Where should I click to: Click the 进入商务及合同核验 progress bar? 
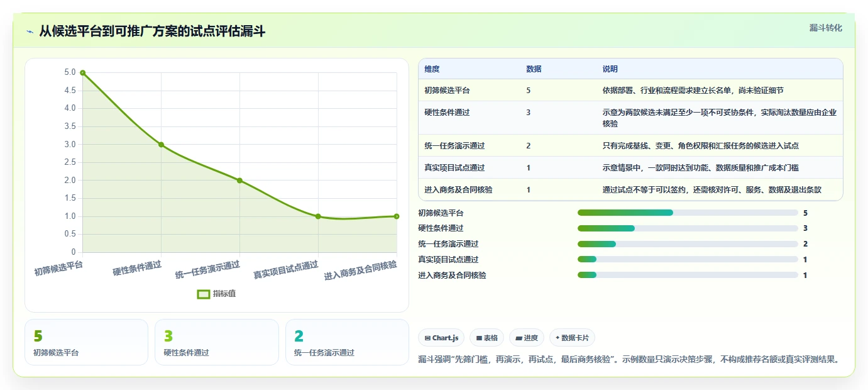pos(688,275)
